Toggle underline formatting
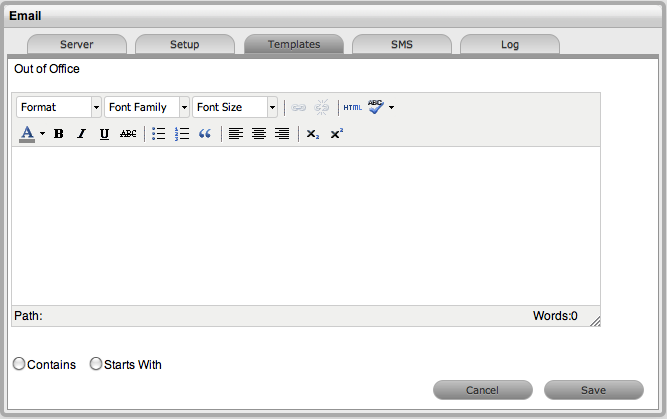667x419 pixels. 104,133
